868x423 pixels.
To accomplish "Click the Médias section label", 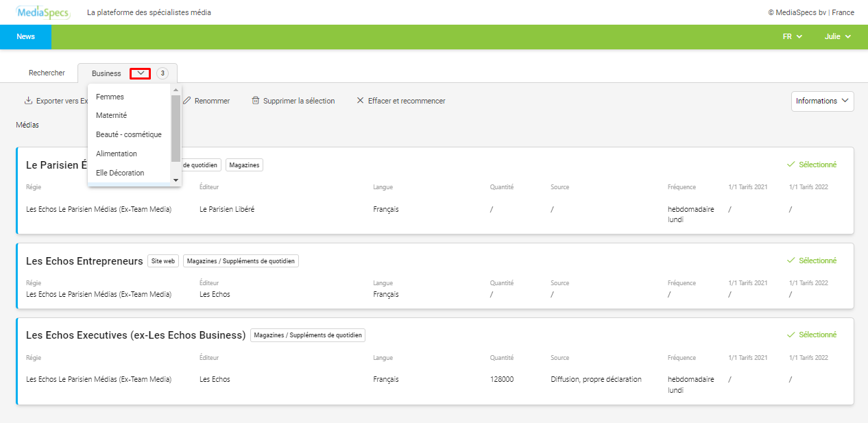I will click(27, 125).
